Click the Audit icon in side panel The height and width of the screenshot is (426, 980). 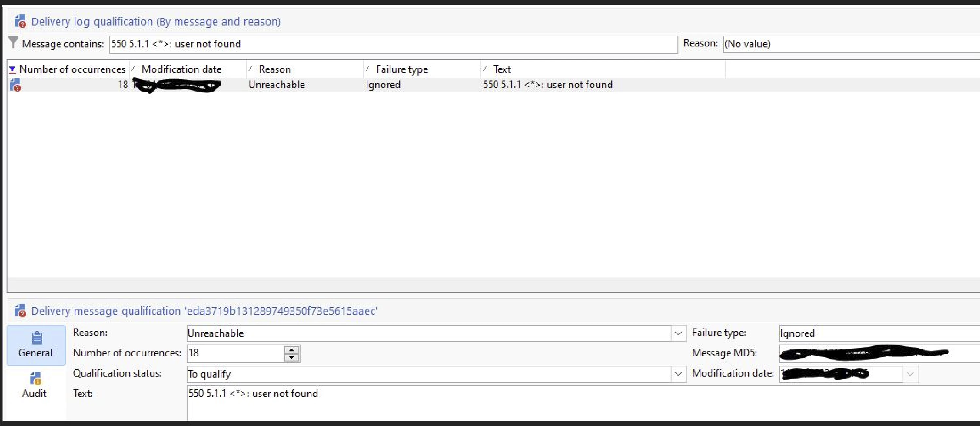tap(35, 379)
